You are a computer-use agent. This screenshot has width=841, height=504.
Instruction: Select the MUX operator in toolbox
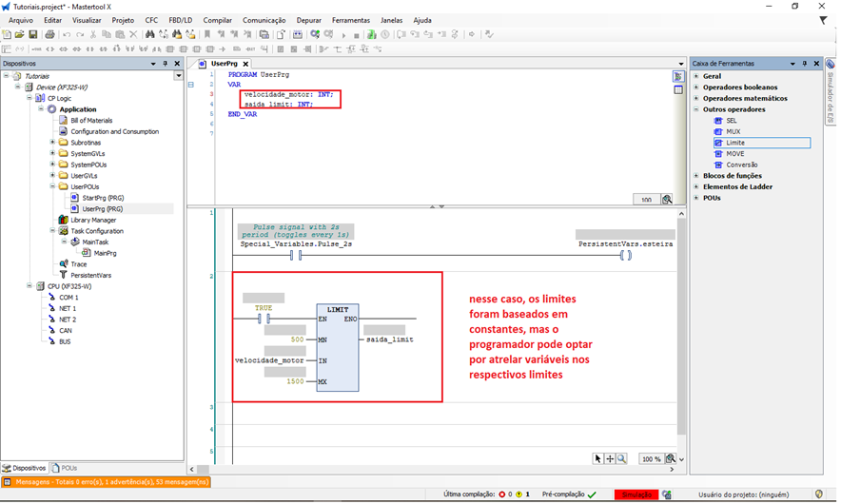click(x=732, y=131)
